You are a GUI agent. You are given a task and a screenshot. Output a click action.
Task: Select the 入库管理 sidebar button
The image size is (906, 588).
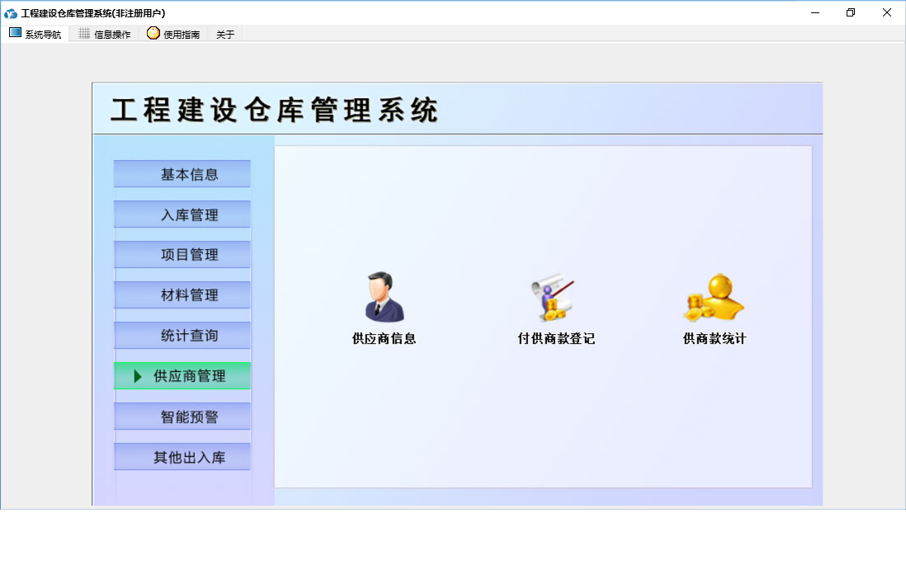pyautogui.click(x=182, y=214)
